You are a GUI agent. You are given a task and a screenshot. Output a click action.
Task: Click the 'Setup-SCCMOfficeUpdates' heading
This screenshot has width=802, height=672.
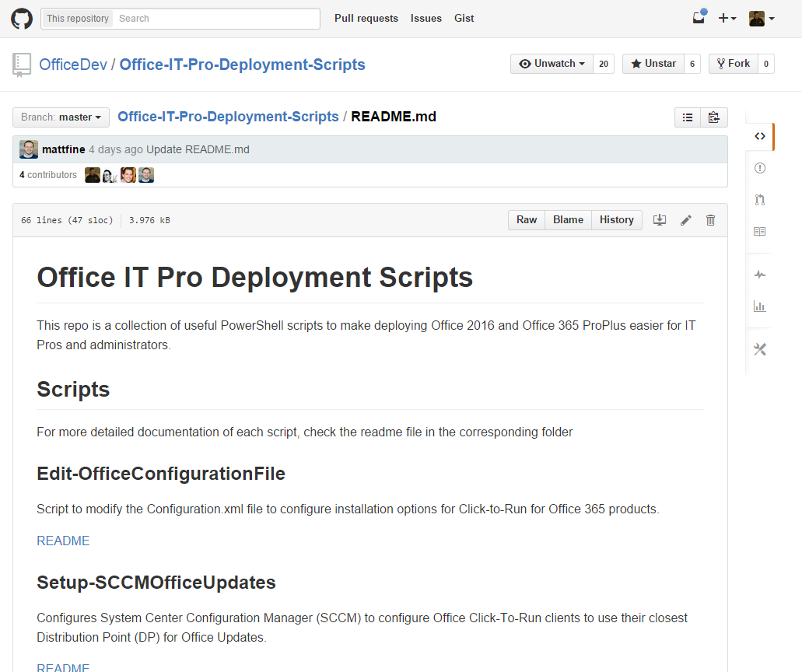pyautogui.click(x=156, y=583)
